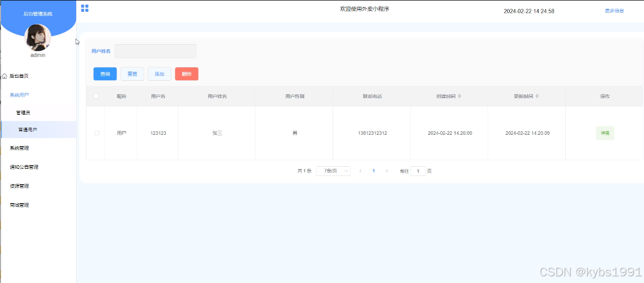Focus the 用户姓名 search field
Viewport: 644px width, 283px height.
[155, 51]
